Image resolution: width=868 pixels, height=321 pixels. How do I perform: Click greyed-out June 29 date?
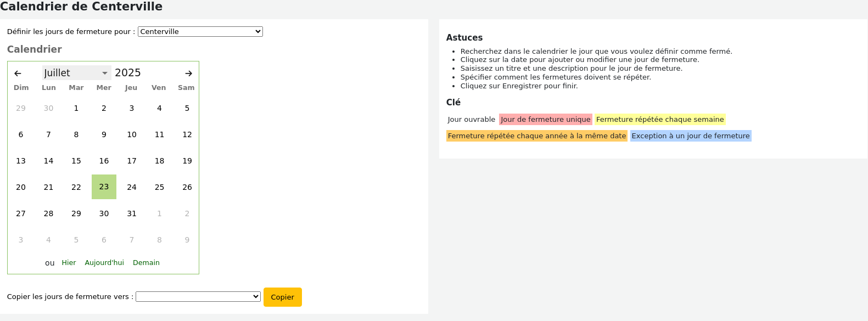(x=21, y=108)
